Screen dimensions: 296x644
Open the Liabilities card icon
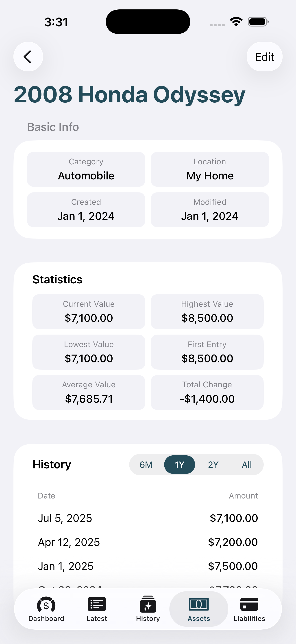click(x=249, y=604)
